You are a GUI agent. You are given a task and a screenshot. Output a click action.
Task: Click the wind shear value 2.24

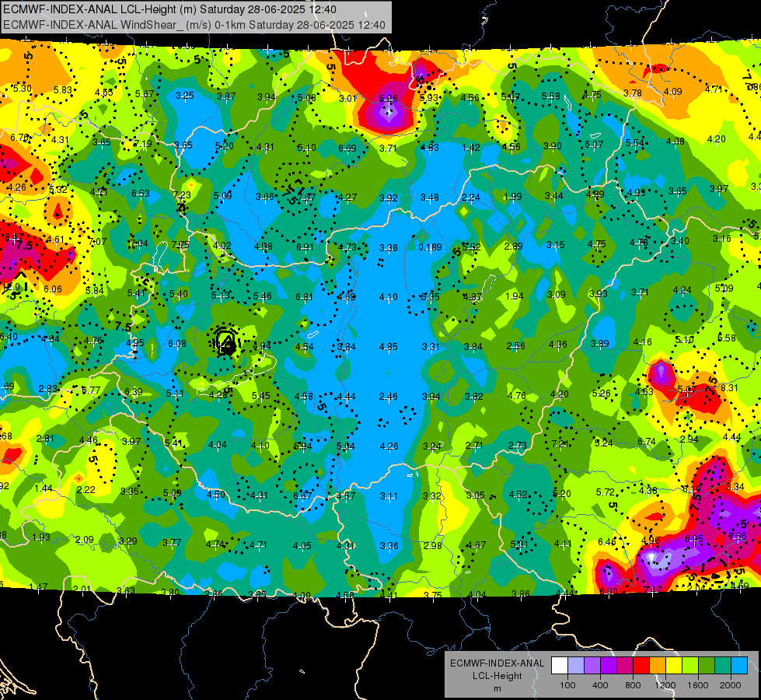tap(471, 198)
